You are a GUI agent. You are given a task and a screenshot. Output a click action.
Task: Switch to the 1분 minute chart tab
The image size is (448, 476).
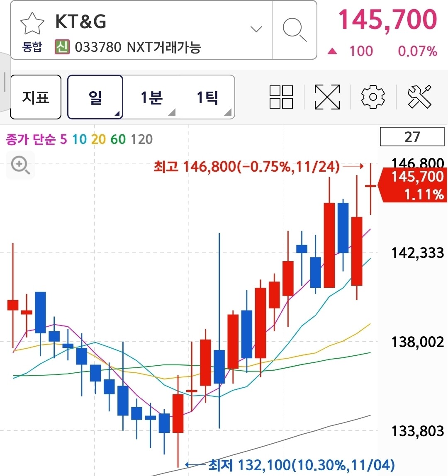[151, 97]
